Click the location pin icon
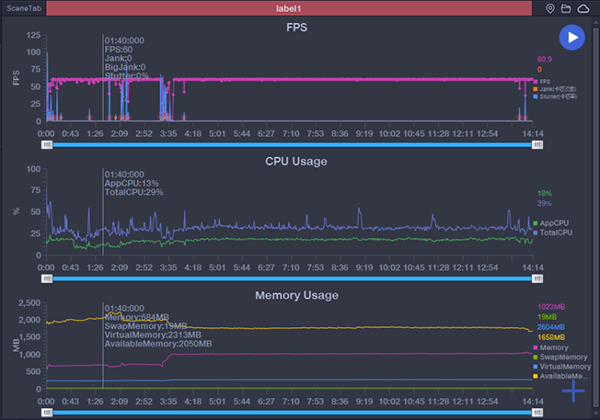This screenshot has height=420, width=600. point(550,9)
